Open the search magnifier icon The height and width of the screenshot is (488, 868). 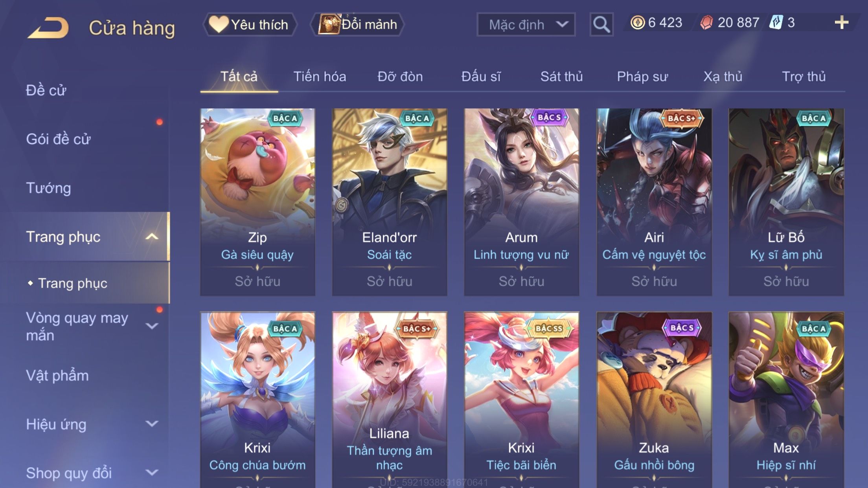pyautogui.click(x=601, y=25)
